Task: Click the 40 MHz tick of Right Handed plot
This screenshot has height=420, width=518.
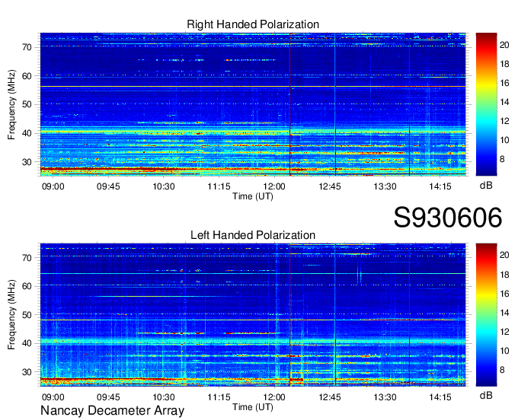Action: [x=27, y=133]
